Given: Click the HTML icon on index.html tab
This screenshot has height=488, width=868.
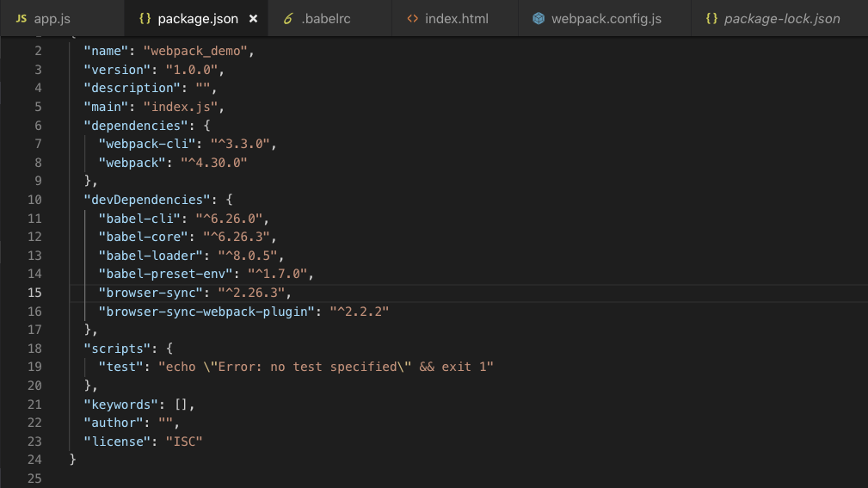Looking at the screenshot, I should pyautogui.click(x=412, y=19).
